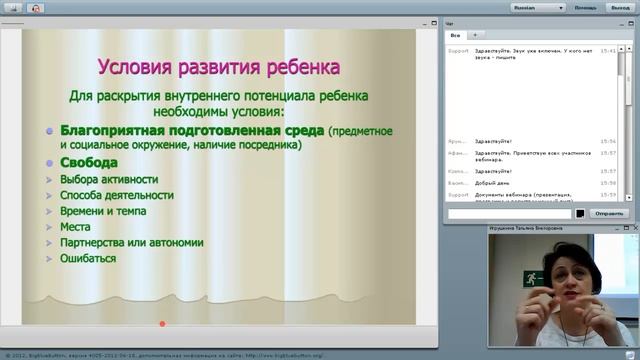Click the Помощь help button
The width and height of the screenshot is (640, 360).
tap(585, 8)
